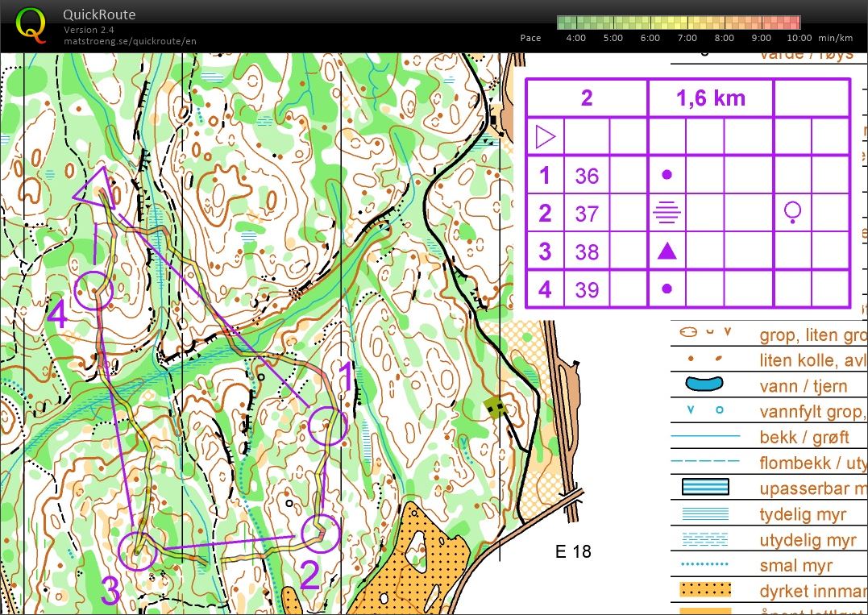Click the impassable marsh box symbol

[705, 487]
